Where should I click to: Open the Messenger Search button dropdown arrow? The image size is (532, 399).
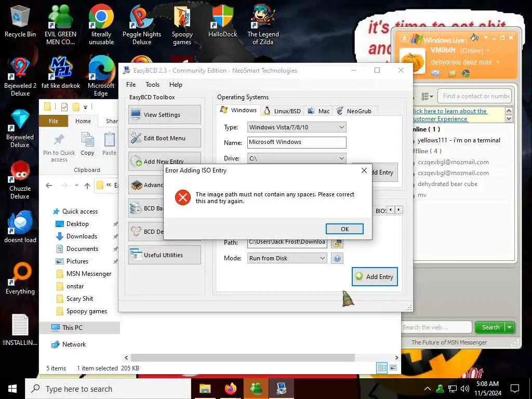(510, 327)
